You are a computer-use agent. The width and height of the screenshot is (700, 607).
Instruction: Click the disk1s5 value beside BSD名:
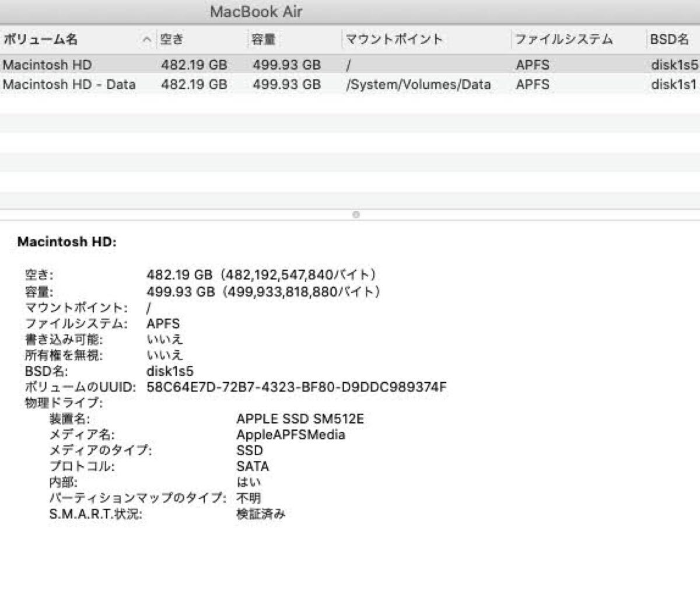click(170, 371)
